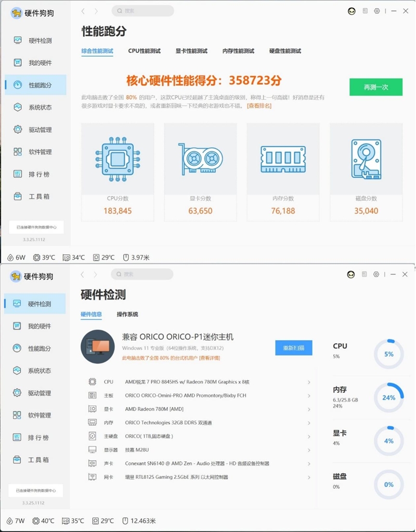Image resolution: width=416 pixels, height=532 pixels.
Task: Click the blue 重新扫描 rescan button
Action: click(294, 347)
